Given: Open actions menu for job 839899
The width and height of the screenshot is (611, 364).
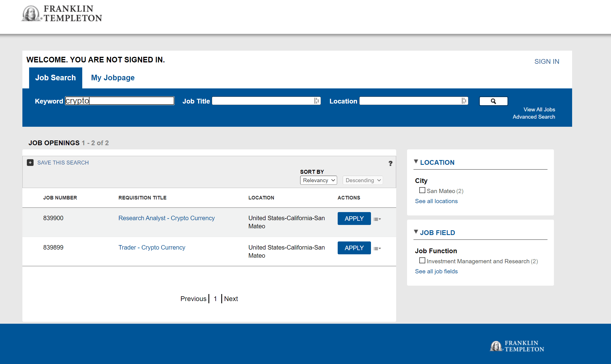Looking at the screenshot, I should click(377, 248).
